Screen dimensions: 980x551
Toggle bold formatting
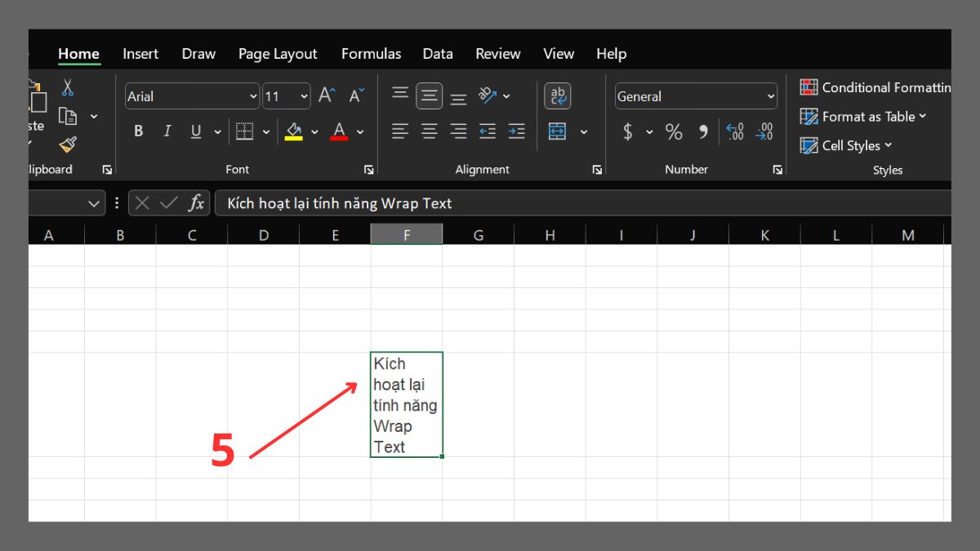[x=139, y=131]
